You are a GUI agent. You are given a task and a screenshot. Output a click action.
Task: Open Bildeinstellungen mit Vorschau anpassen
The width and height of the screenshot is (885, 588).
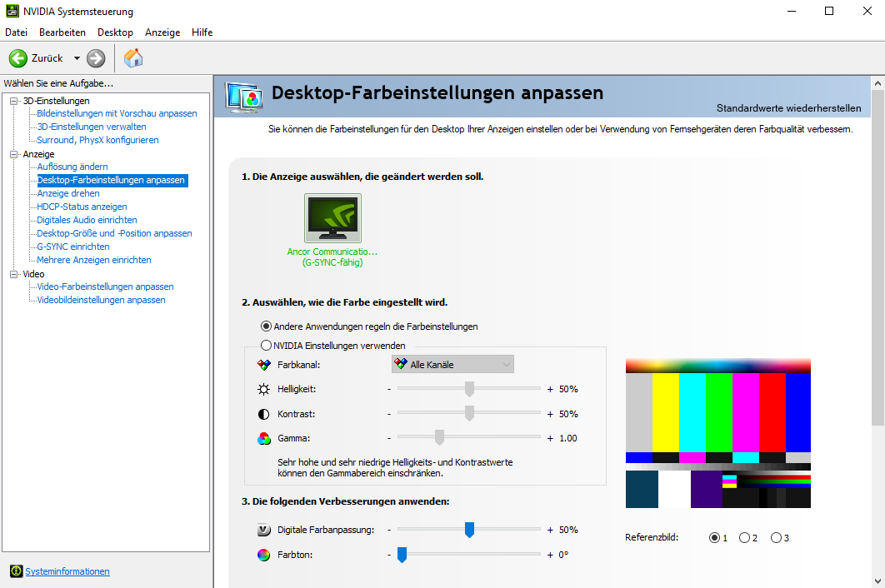pos(117,113)
